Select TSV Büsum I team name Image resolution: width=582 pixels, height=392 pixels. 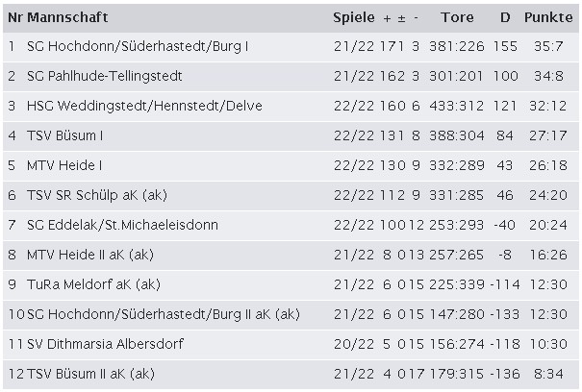pos(64,135)
